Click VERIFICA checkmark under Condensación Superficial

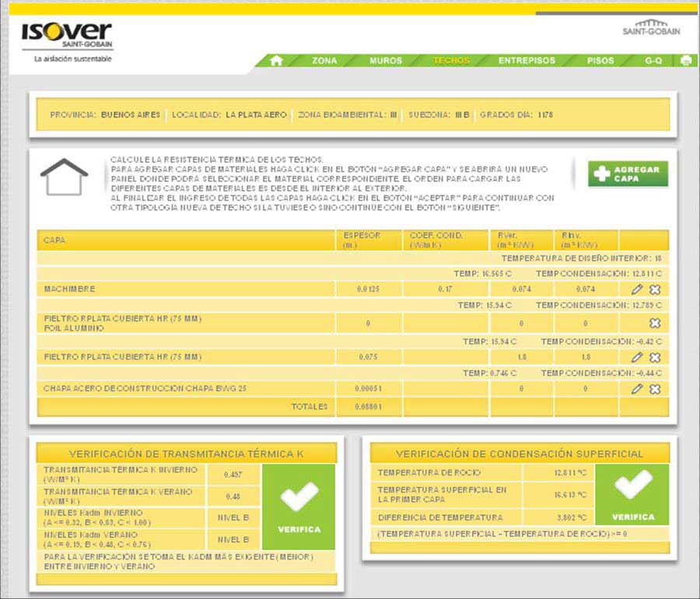[x=632, y=495]
